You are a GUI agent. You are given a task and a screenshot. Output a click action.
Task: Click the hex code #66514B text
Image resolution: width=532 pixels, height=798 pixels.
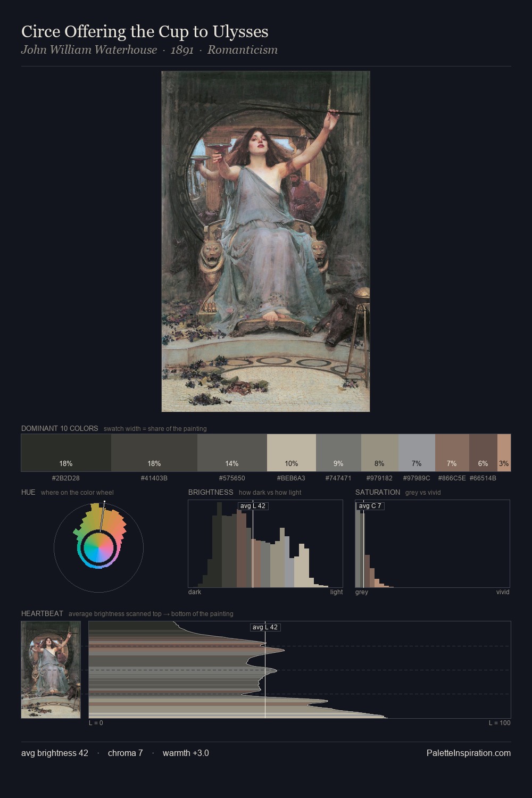point(483,478)
